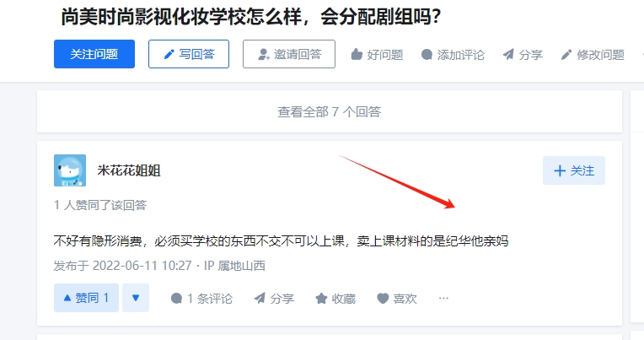Open the 写回答 editor button
644x340 pixels.
tap(189, 54)
